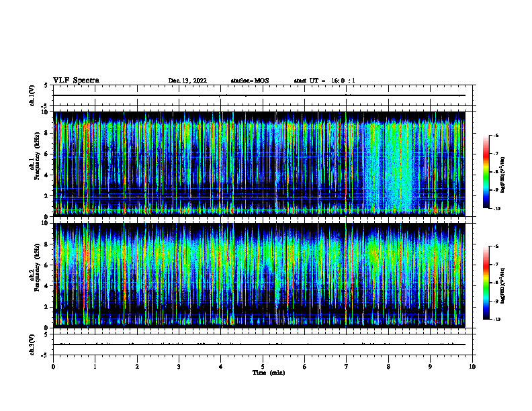The image size is (532, 411).
Task: Click the "8" kHz tick on ch.2 frequency axis
Action: click(x=47, y=244)
